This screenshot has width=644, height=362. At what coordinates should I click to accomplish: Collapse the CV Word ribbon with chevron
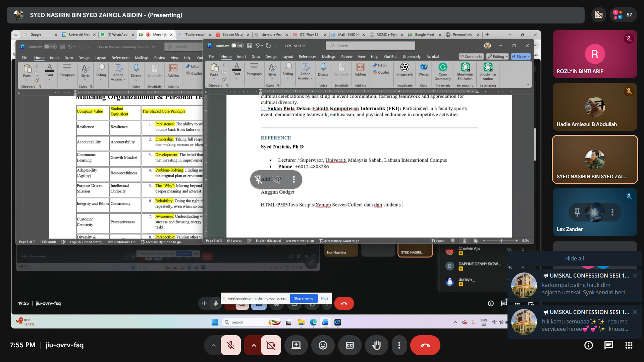coord(528,84)
